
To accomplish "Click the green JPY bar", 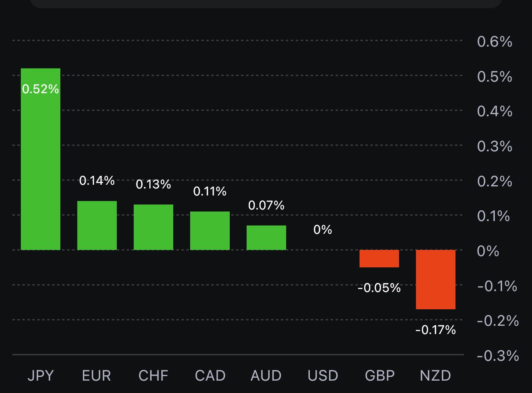I will tap(40, 165).
